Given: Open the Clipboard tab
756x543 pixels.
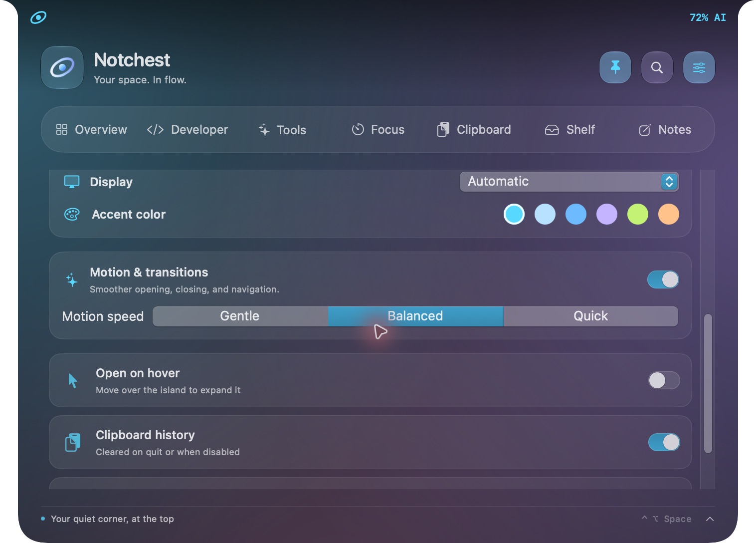Looking at the screenshot, I should click(474, 130).
